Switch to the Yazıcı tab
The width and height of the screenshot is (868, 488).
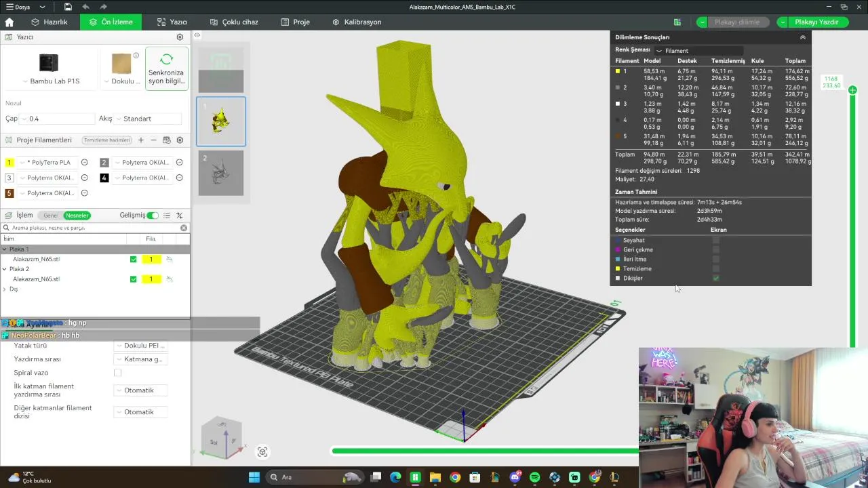[x=172, y=22]
